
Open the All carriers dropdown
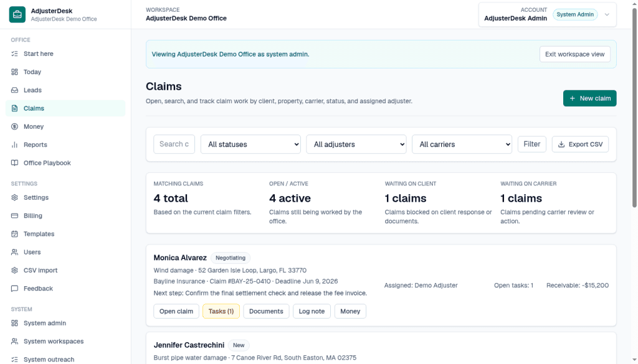pyautogui.click(x=462, y=144)
